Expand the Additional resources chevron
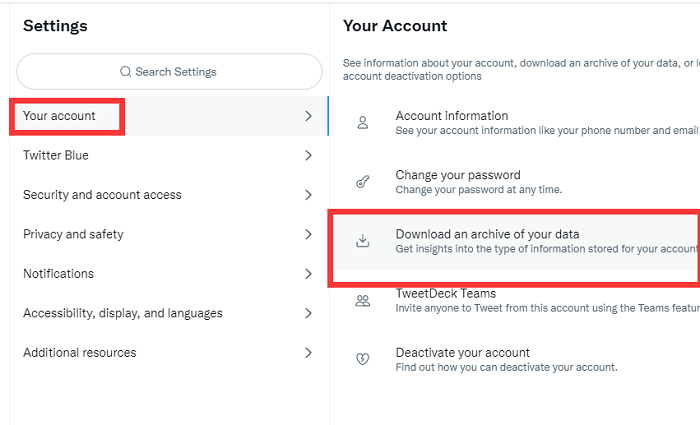The width and height of the screenshot is (700, 425). [x=308, y=353]
